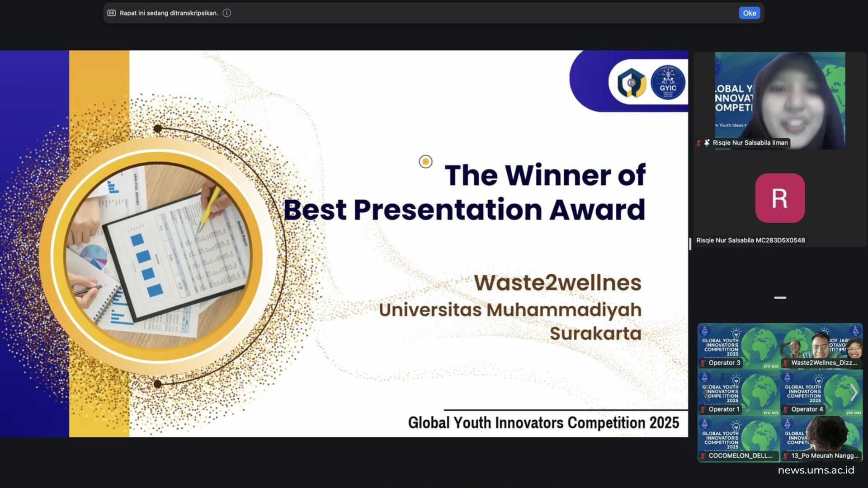Click 'Waste2wellnes' team name on slide
This screenshot has height=488, width=868.
click(557, 283)
